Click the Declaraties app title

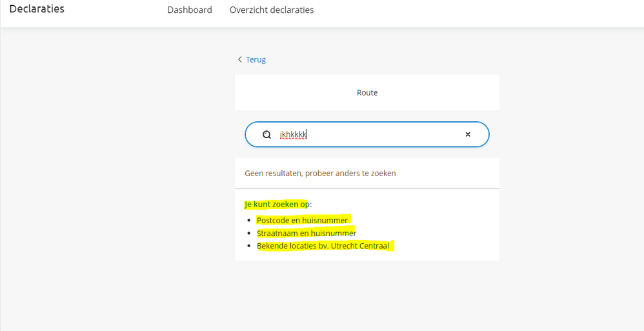37,9
